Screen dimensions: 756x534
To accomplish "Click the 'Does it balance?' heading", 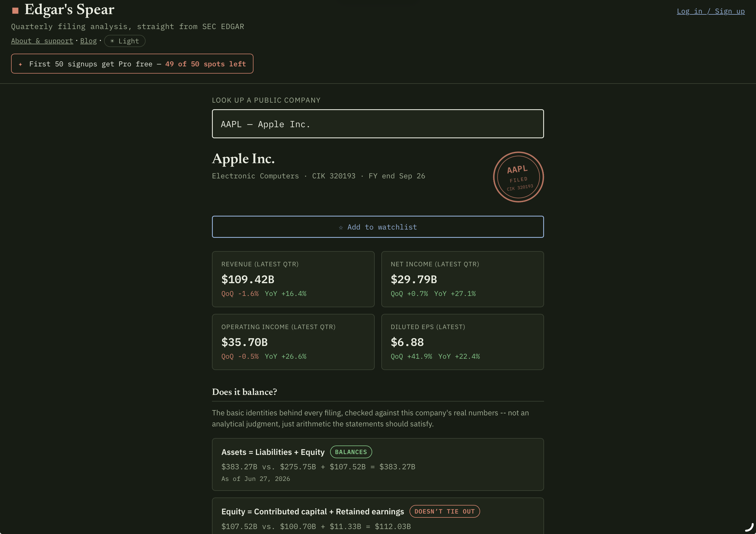I will pyautogui.click(x=244, y=392).
